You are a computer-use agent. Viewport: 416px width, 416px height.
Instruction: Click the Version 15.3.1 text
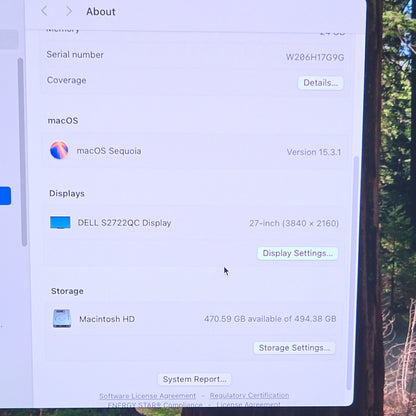[314, 152]
